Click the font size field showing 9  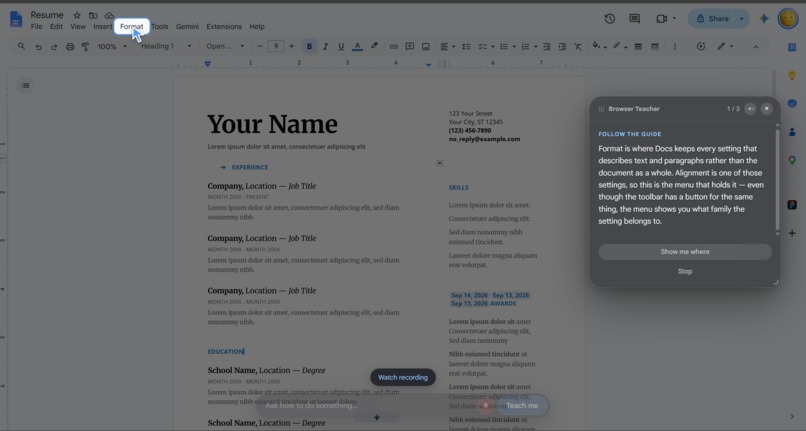click(276, 46)
